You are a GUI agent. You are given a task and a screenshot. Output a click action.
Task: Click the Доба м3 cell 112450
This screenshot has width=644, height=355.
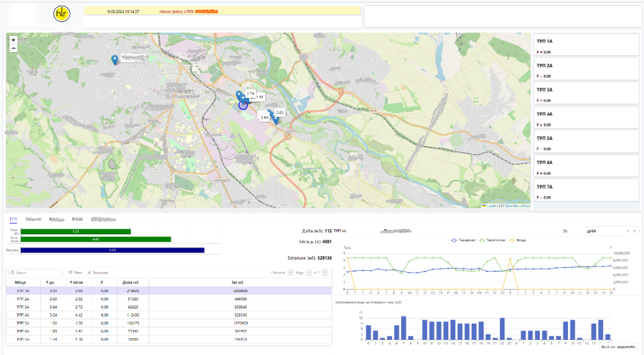(x=133, y=315)
